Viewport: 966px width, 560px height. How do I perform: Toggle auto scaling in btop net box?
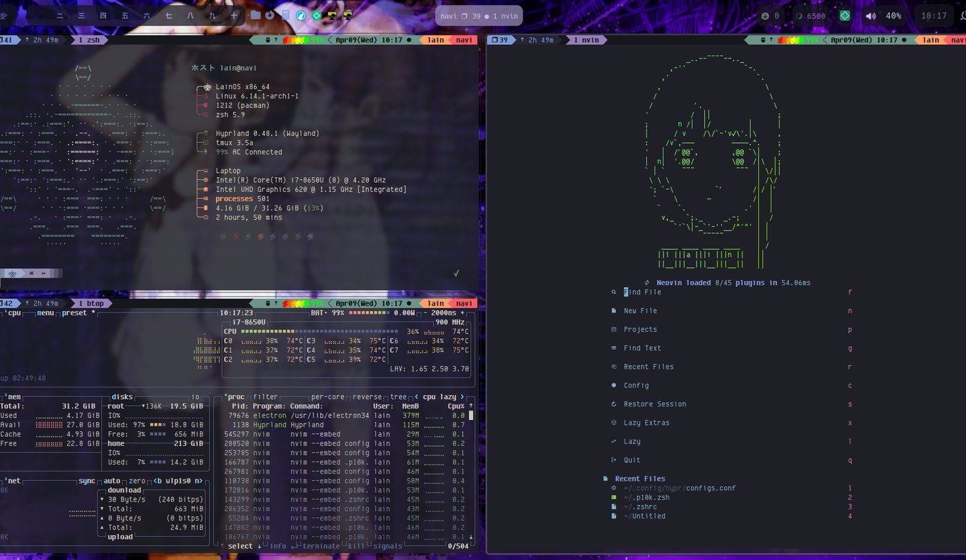click(112, 481)
